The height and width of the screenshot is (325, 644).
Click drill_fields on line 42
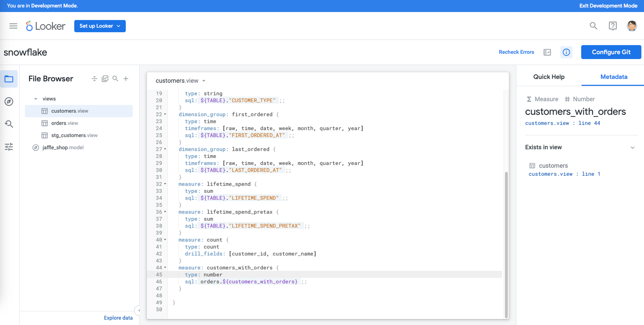[x=204, y=254]
